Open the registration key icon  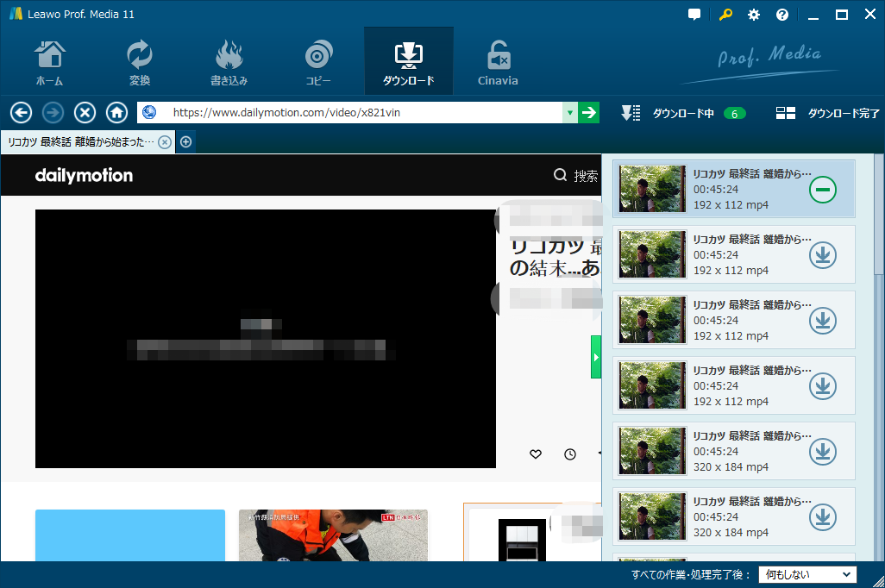(x=725, y=15)
